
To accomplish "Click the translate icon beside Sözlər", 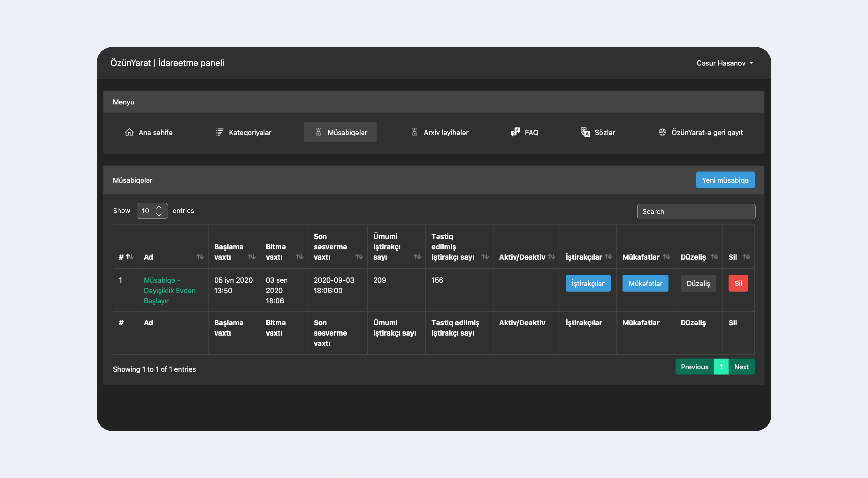I will pos(585,132).
